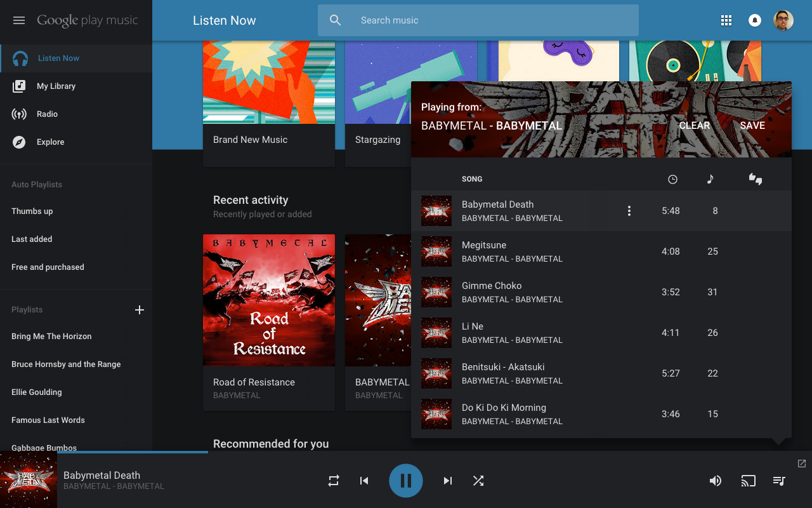This screenshot has width=812, height=508.
Task: Click the volume speaker icon
Action: pos(716,481)
